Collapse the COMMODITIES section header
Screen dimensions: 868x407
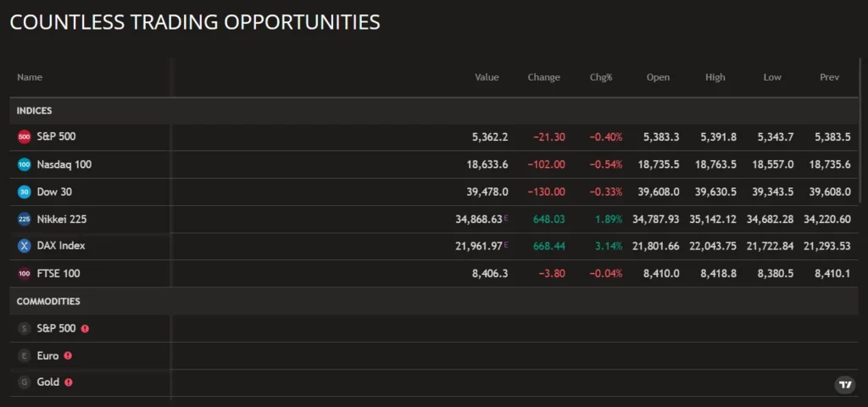pos(48,301)
